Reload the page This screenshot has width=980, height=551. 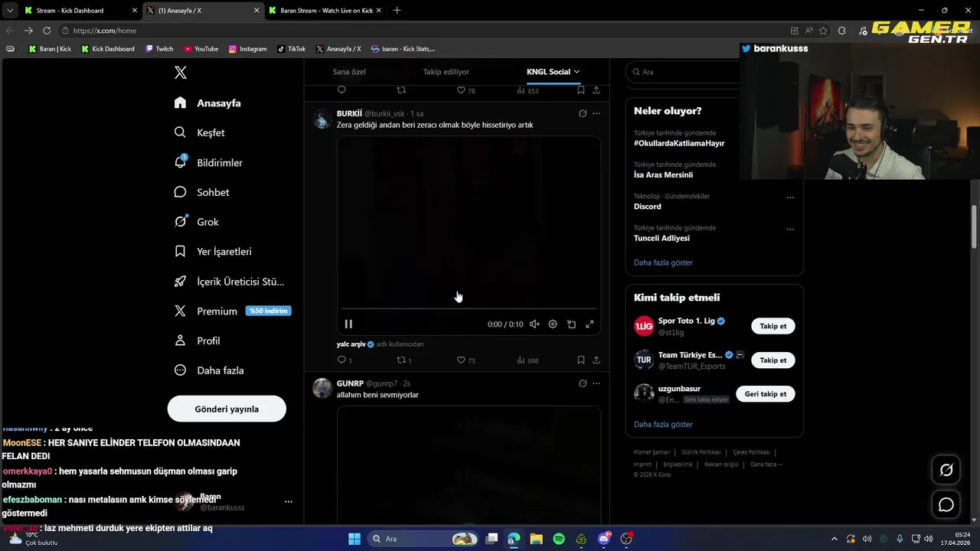coord(47,31)
